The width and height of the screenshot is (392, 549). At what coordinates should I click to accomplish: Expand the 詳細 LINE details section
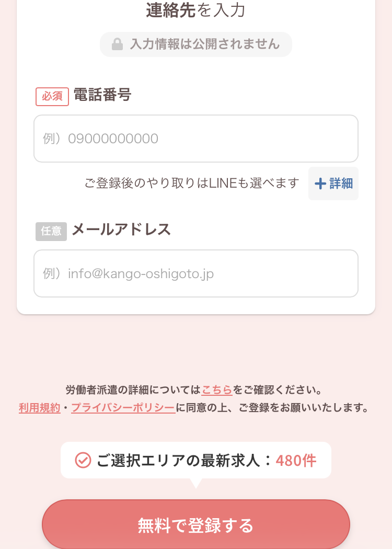333,184
